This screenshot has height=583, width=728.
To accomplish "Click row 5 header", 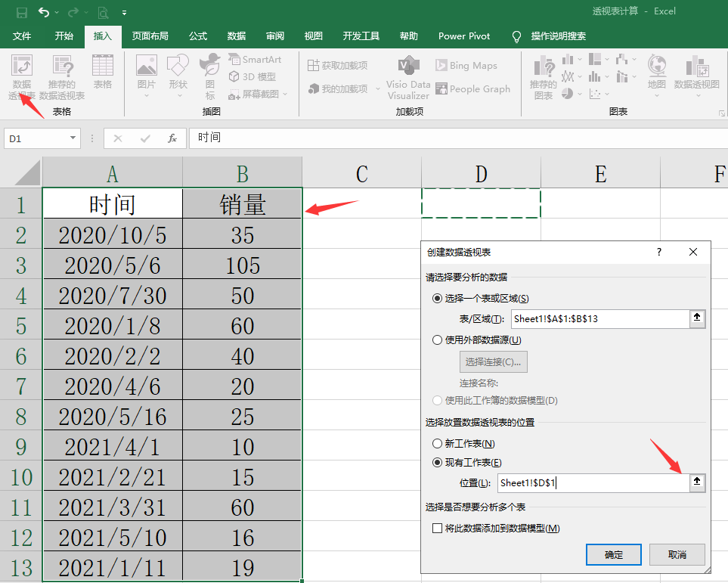I will 21,325.
